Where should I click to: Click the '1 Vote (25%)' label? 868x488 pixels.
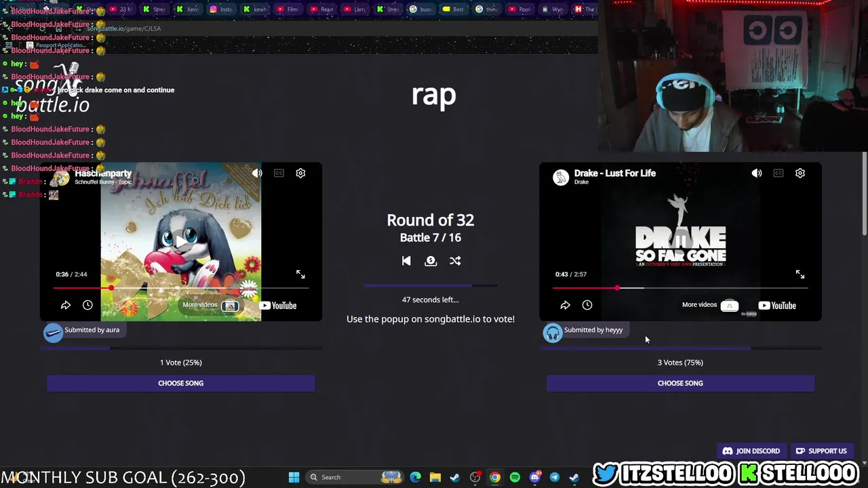[x=181, y=363]
